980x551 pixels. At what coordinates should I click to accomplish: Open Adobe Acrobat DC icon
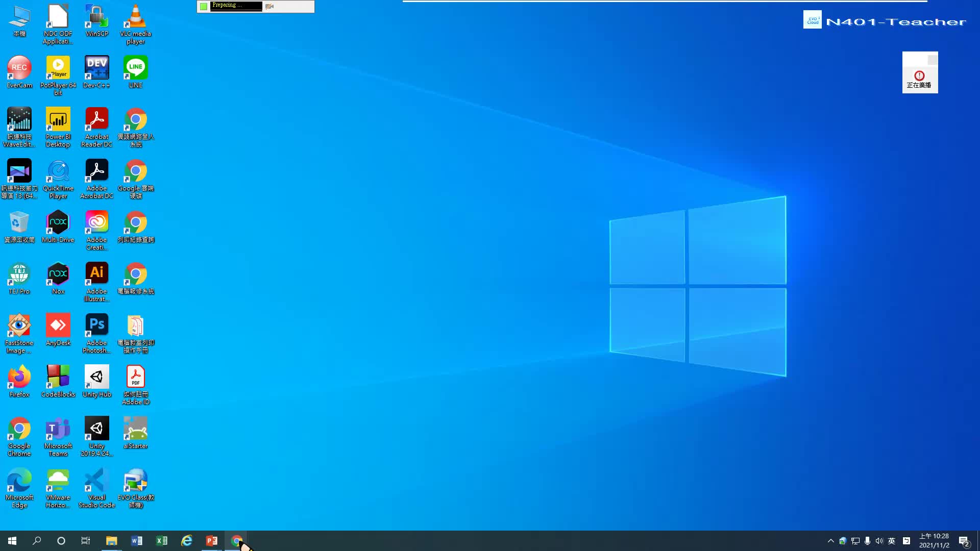pos(96,179)
